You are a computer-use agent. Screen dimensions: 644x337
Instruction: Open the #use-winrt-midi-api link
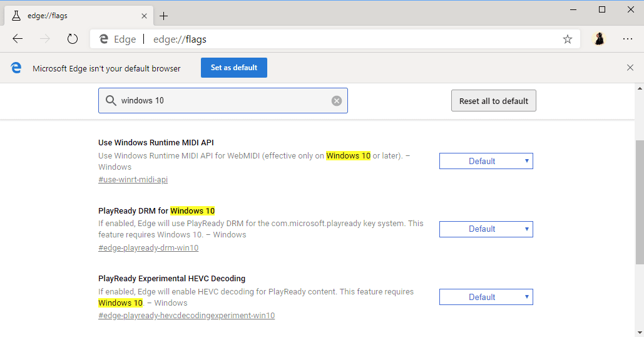tap(133, 180)
